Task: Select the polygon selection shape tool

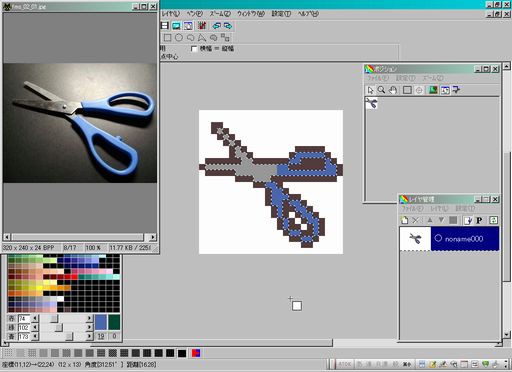Action: (x=202, y=38)
